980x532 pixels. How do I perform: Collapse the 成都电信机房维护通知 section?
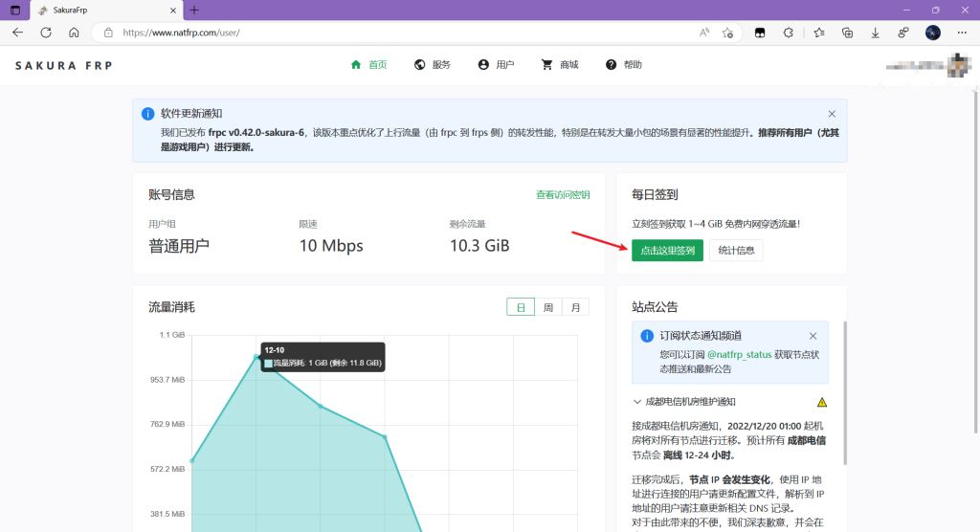click(636, 401)
